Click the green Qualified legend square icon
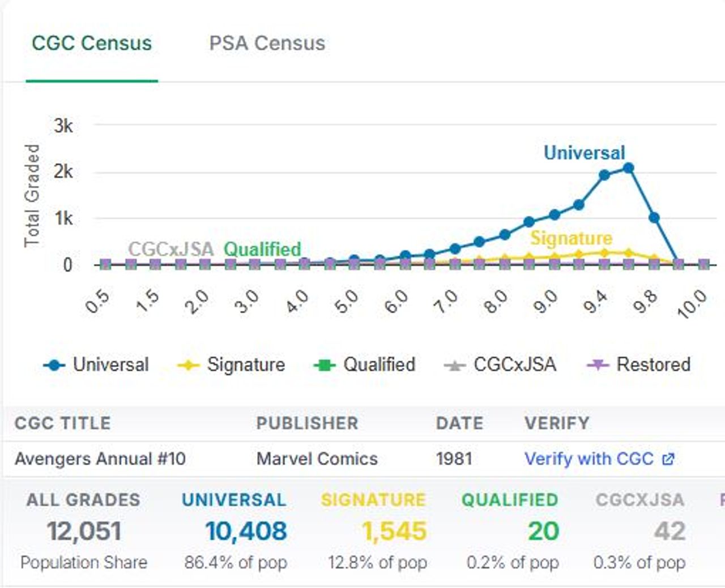The height and width of the screenshot is (588, 725). tap(325, 366)
